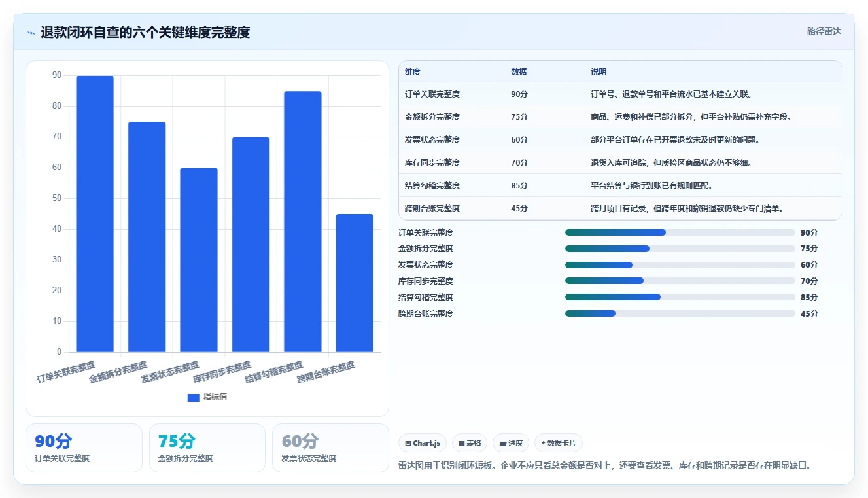Click the 库存同步完整度 progress bar
868x498 pixels.
680,281
